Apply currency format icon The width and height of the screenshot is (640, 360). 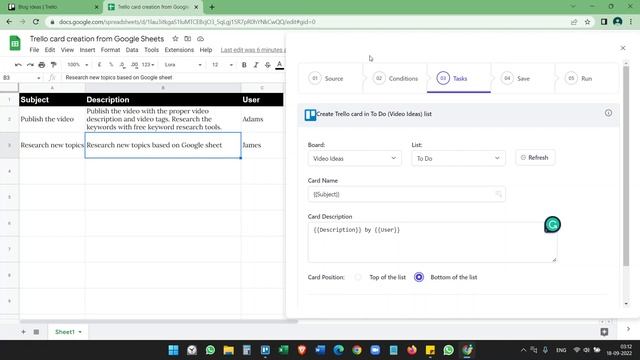[x=99, y=65]
